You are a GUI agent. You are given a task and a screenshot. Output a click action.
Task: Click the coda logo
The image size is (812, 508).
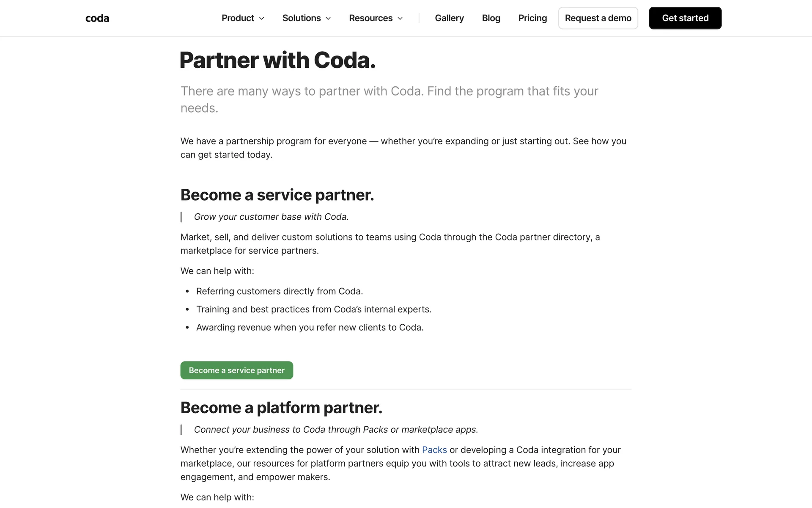tap(97, 18)
